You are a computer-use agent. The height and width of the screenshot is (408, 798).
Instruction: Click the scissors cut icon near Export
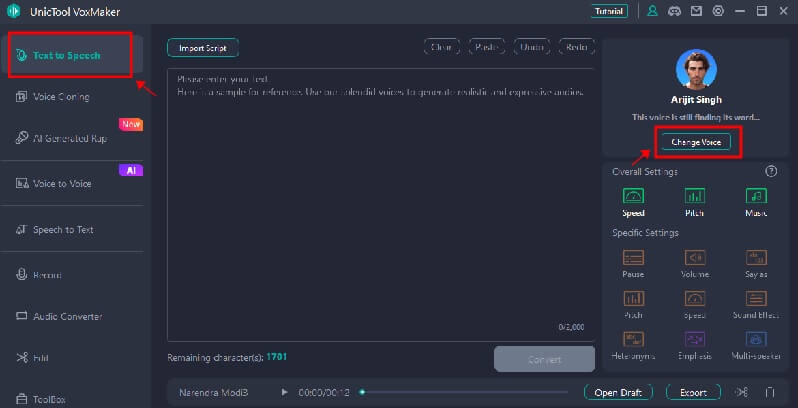coord(742,392)
